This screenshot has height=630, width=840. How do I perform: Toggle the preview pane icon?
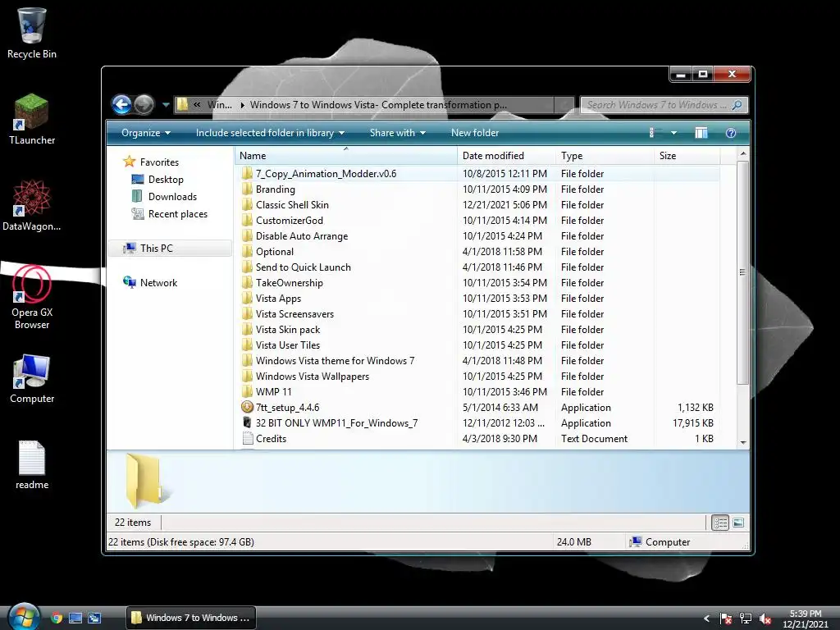701,133
